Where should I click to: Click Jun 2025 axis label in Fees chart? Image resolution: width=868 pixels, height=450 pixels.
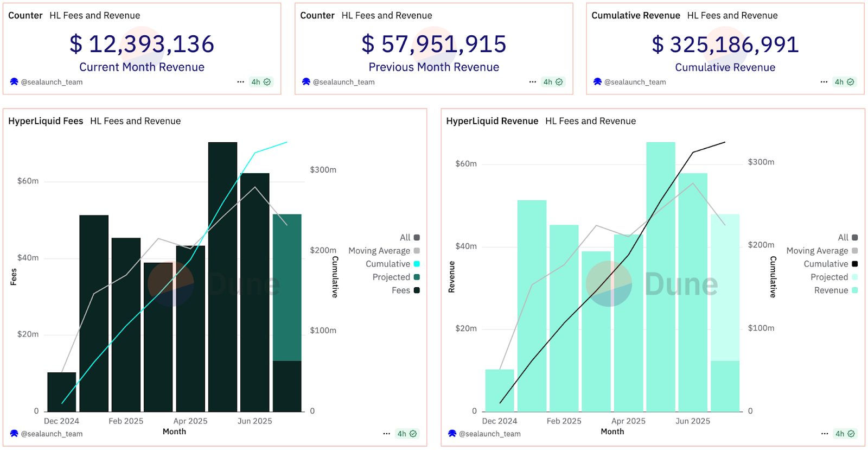[x=255, y=421]
